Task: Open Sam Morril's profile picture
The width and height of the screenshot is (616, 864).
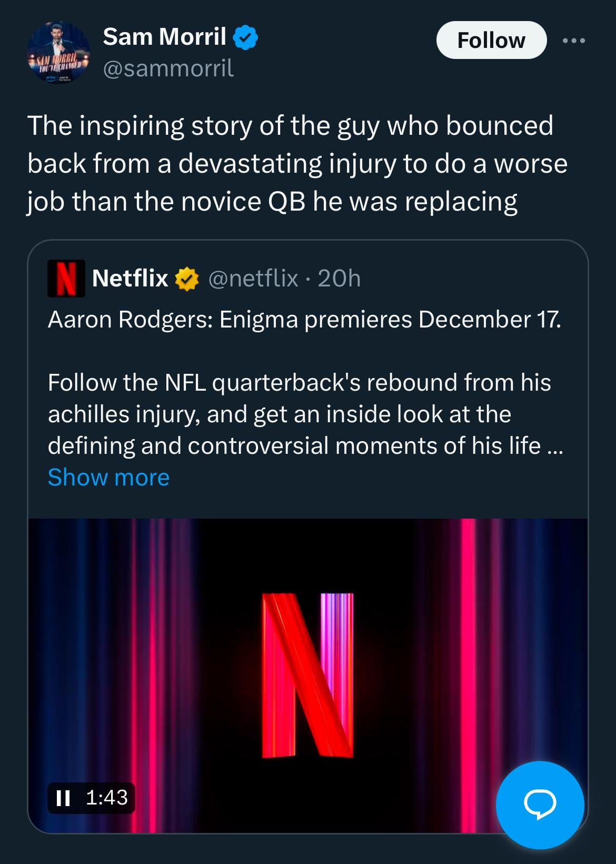Action: [x=58, y=53]
